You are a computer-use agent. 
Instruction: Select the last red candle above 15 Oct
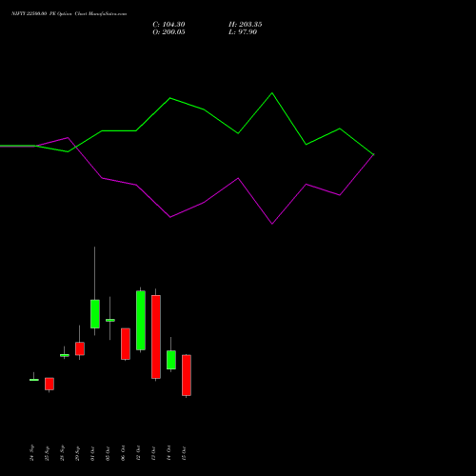pyautogui.click(x=187, y=375)
